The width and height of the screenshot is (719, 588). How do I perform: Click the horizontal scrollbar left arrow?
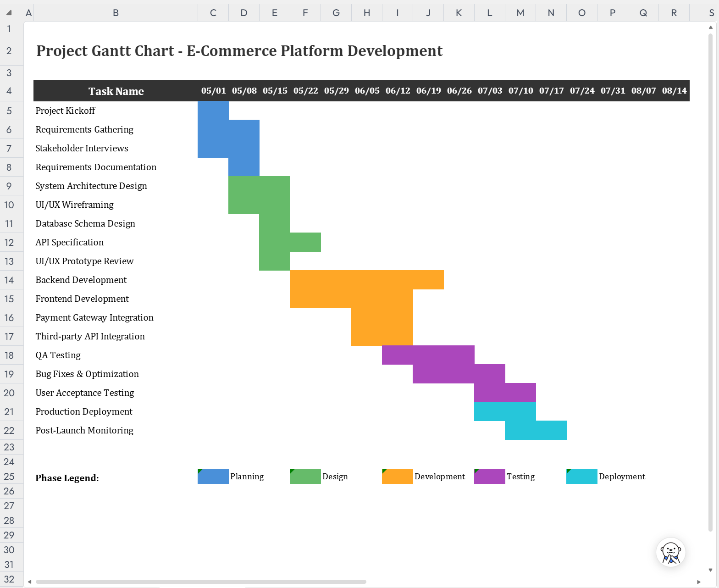pyautogui.click(x=29, y=582)
